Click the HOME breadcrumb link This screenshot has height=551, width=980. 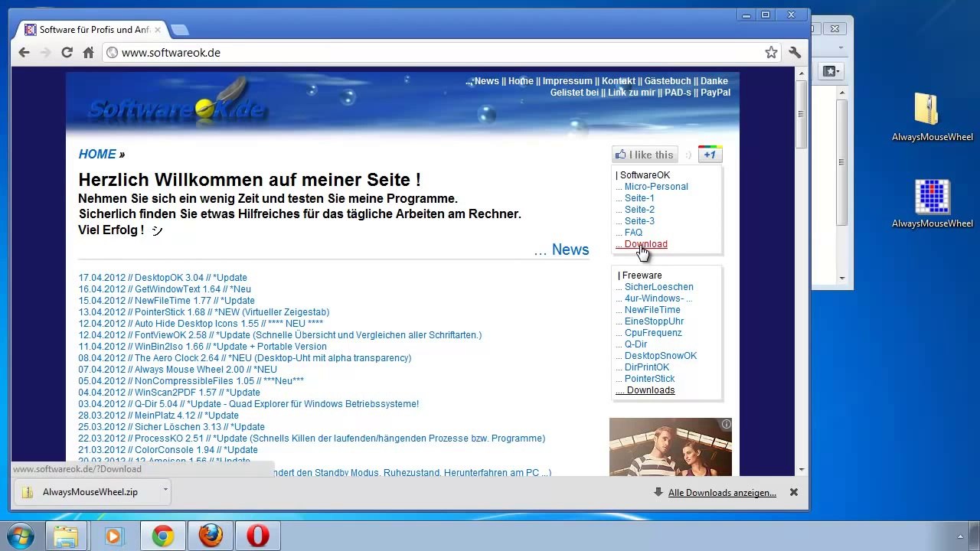(x=97, y=154)
